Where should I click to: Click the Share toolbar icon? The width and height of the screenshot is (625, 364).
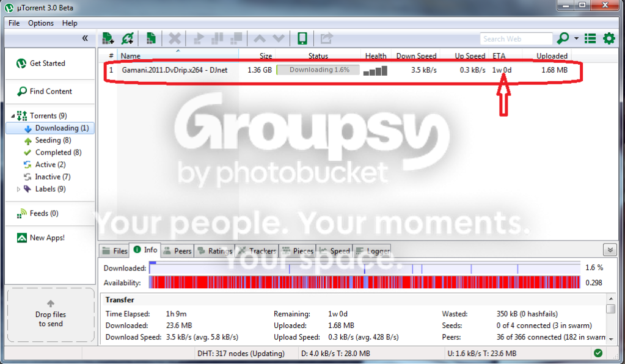click(326, 38)
